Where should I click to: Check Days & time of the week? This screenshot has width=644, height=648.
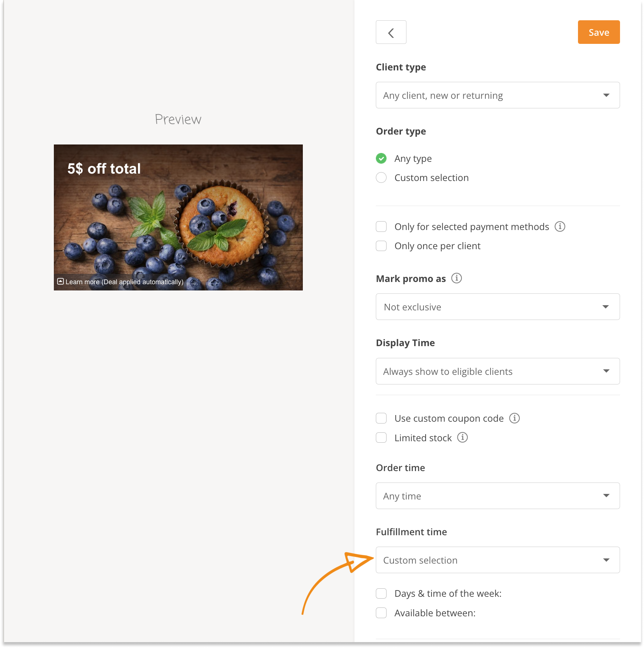tap(381, 593)
